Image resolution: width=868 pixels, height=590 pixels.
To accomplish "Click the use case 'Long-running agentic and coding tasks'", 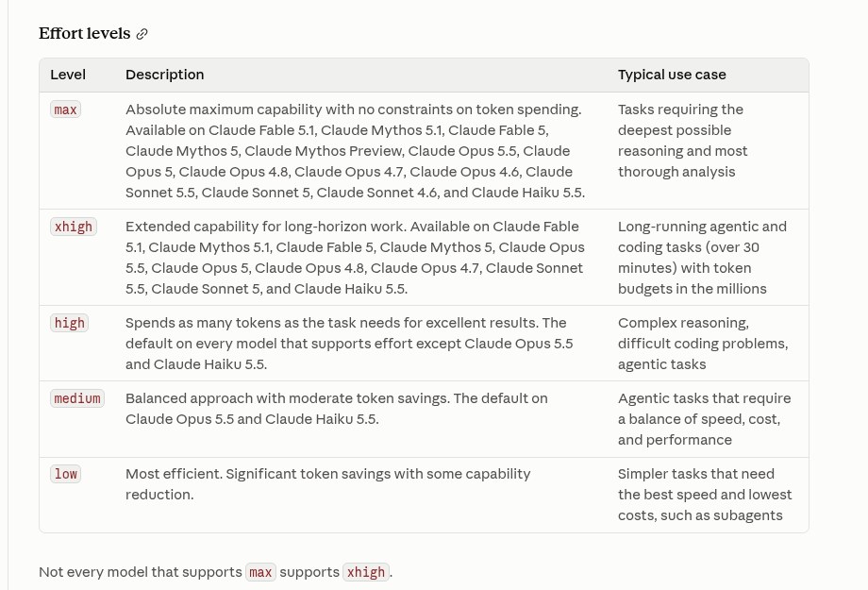I will tap(701, 258).
